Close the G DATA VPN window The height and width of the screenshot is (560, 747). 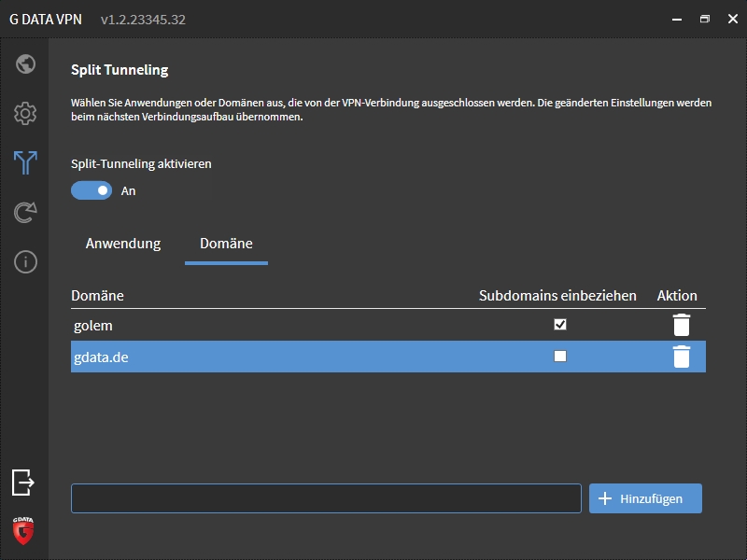click(x=733, y=19)
